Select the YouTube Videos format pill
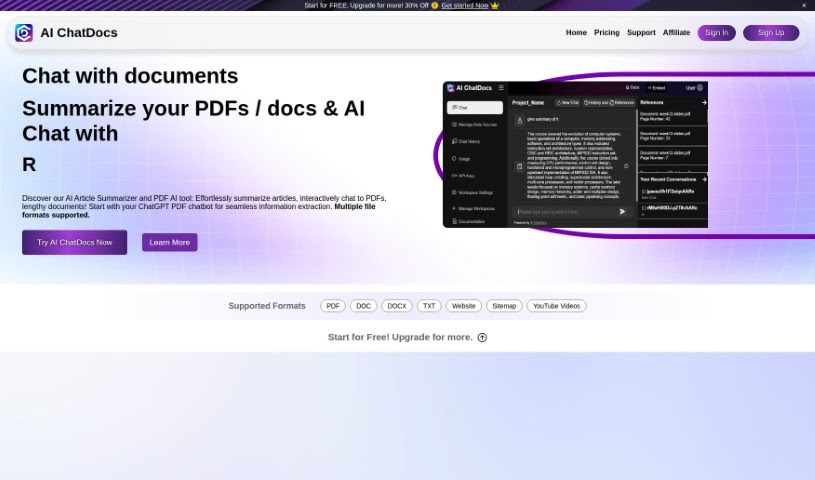The height and width of the screenshot is (480, 815). click(556, 306)
